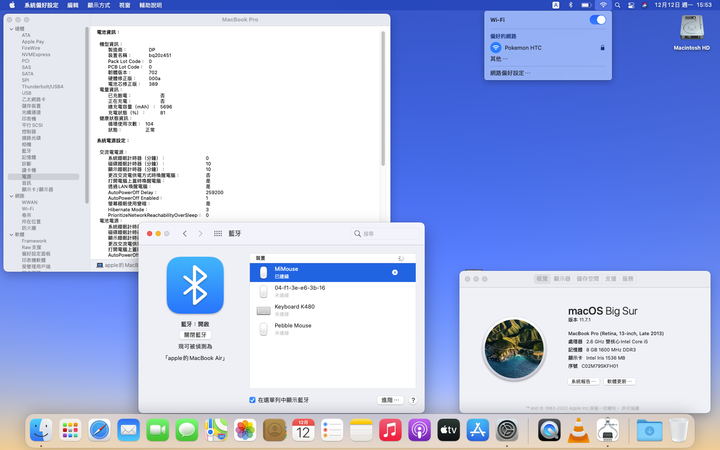Viewport: 720px width, 450px height.
Task: Click 其他 in the Wi-Fi menu
Action: click(499, 59)
